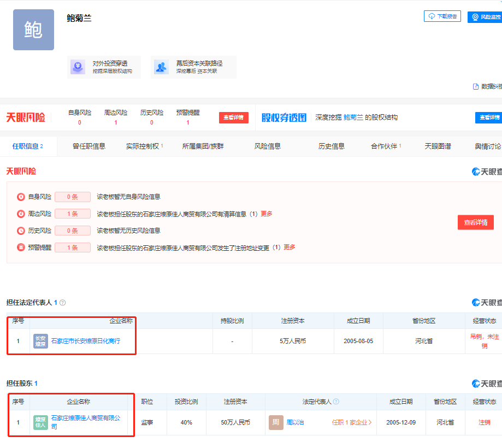The image size is (502, 448).
Task: Click the 风险监控 icon button
Action: (x=475, y=17)
